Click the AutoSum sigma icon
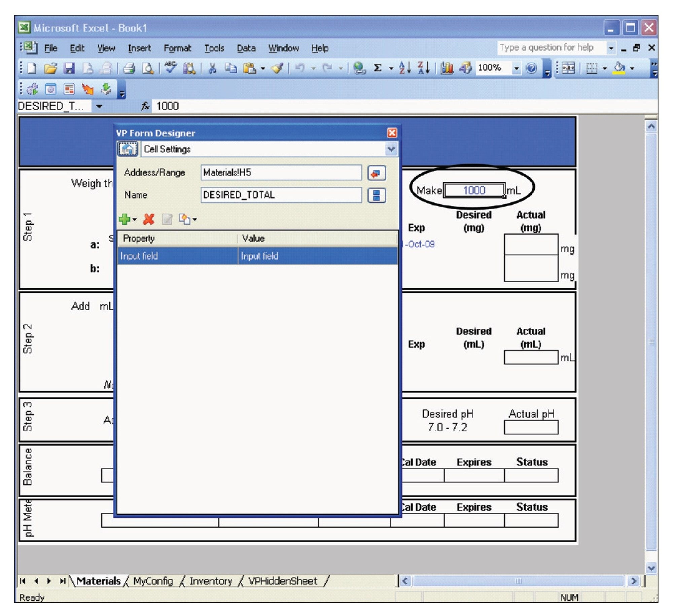Screen dimensions: 673x616 click(x=378, y=68)
